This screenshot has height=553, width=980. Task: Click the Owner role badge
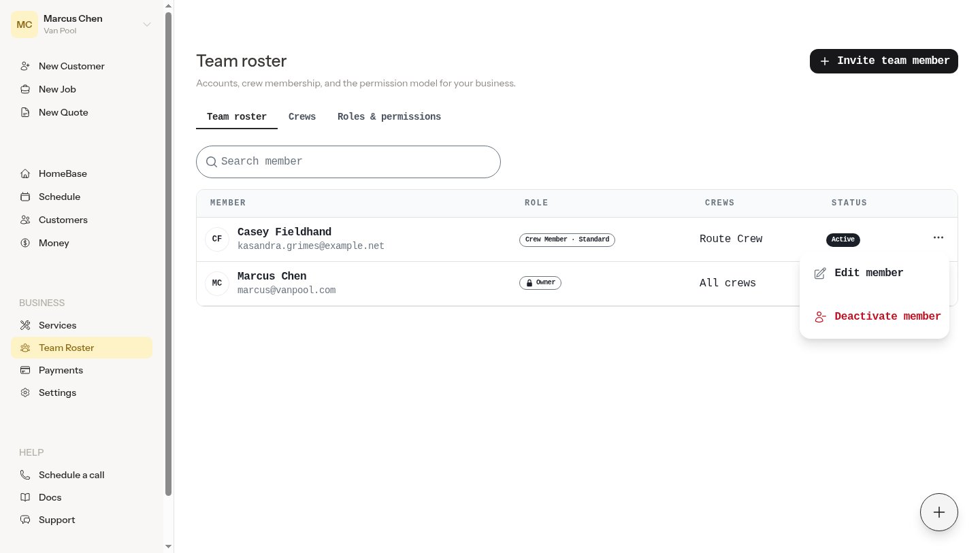click(x=540, y=283)
